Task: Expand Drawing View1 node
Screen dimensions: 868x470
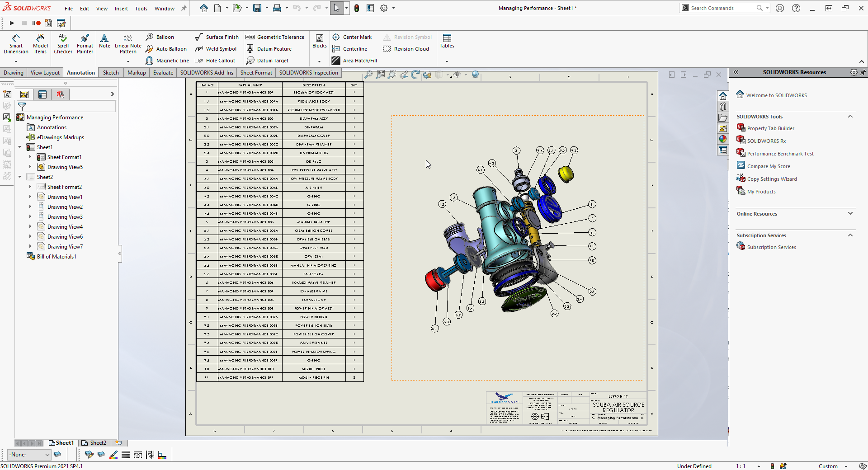Action: pos(30,197)
